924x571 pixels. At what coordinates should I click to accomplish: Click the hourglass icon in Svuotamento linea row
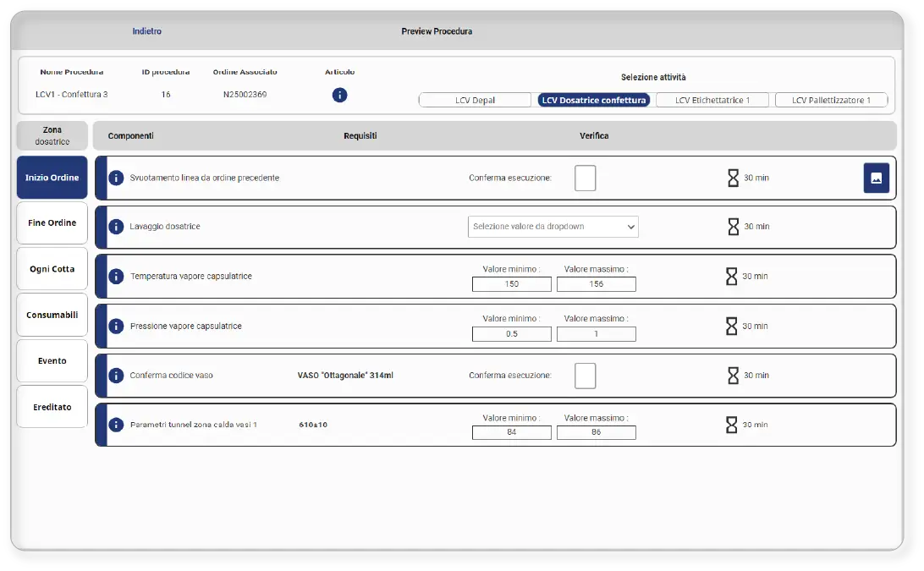point(733,178)
